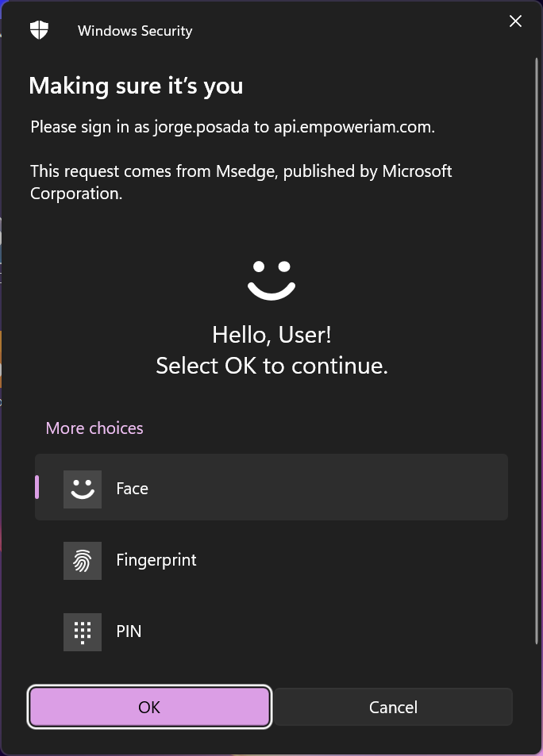Click the More choices link
Screen dimensions: 543x756
coord(94,428)
